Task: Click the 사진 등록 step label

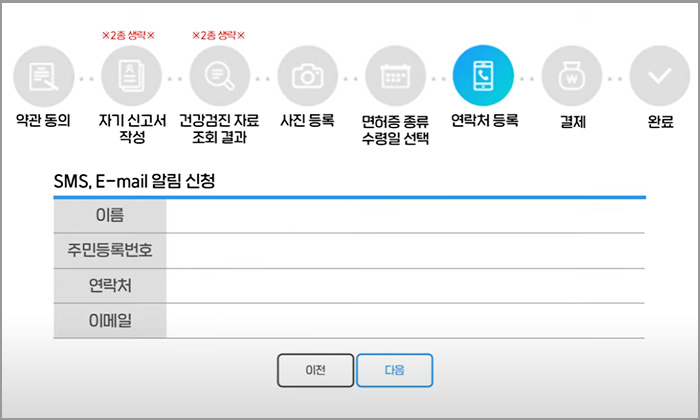Action: pos(307,120)
